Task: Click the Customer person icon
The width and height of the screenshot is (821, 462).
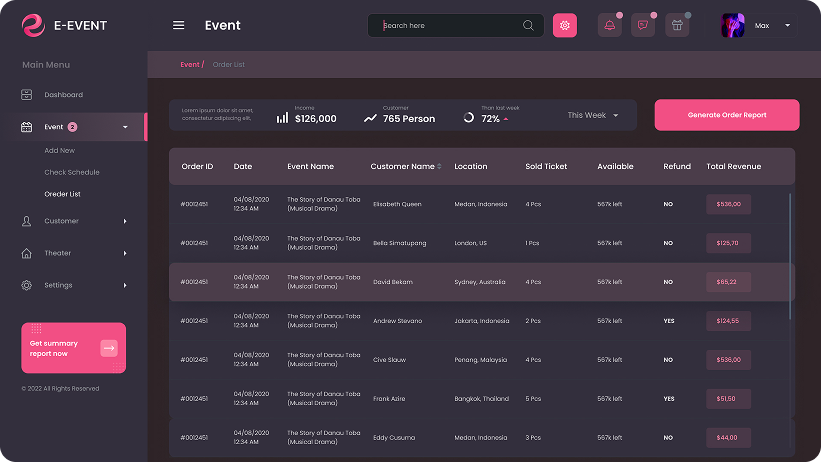Action: 26,221
